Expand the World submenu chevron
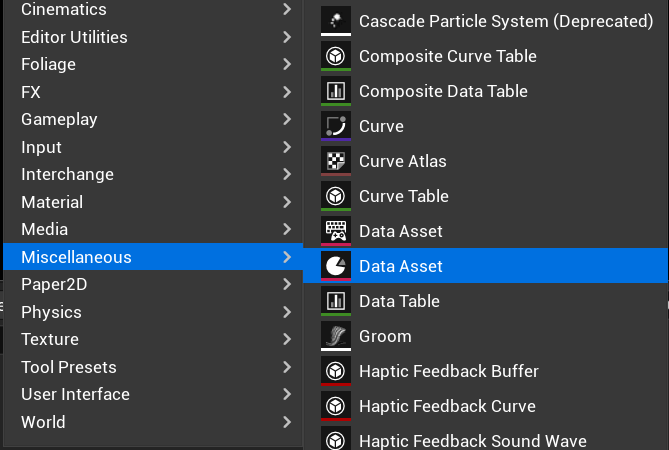The width and height of the screenshot is (669, 450). tap(287, 422)
